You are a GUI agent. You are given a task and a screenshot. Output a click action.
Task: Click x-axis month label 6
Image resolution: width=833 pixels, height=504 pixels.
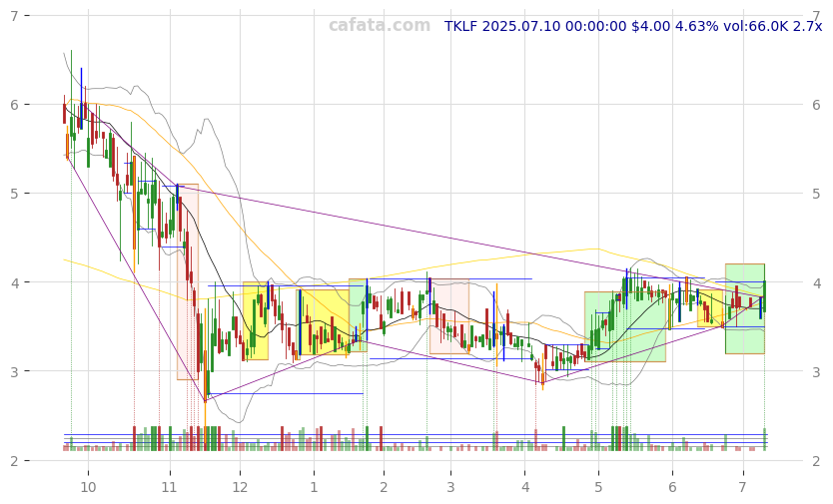click(672, 487)
